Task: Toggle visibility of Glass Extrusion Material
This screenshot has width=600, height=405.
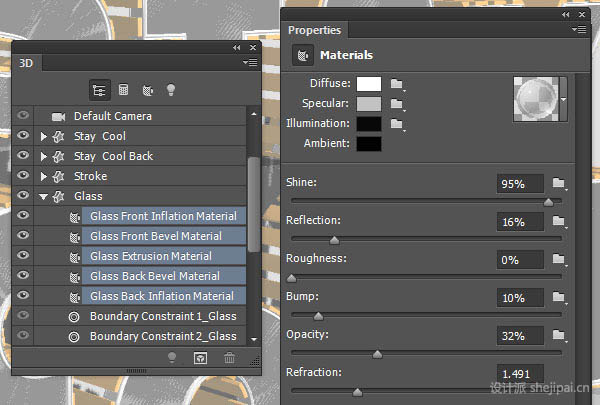Action: (x=23, y=255)
